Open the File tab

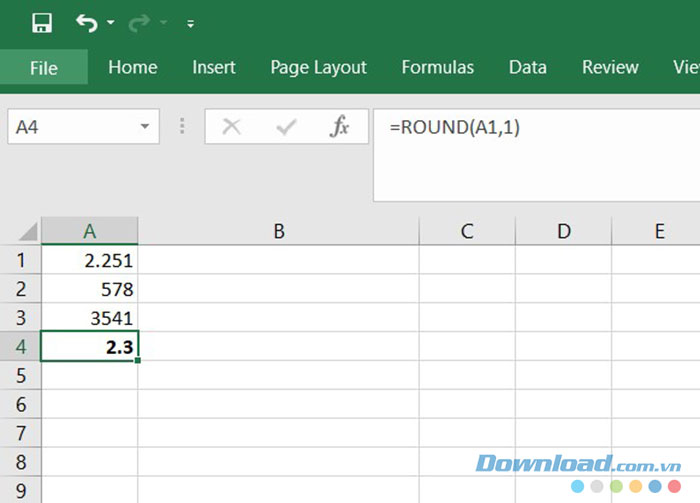pyautogui.click(x=44, y=68)
